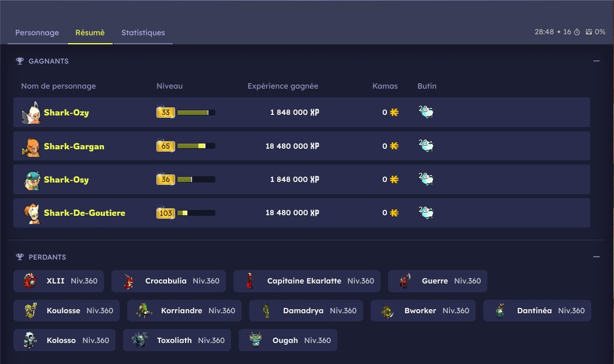Click the Shark-De-Goutiere character name
This screenshot has height=364, width=614.
[85, 213]
